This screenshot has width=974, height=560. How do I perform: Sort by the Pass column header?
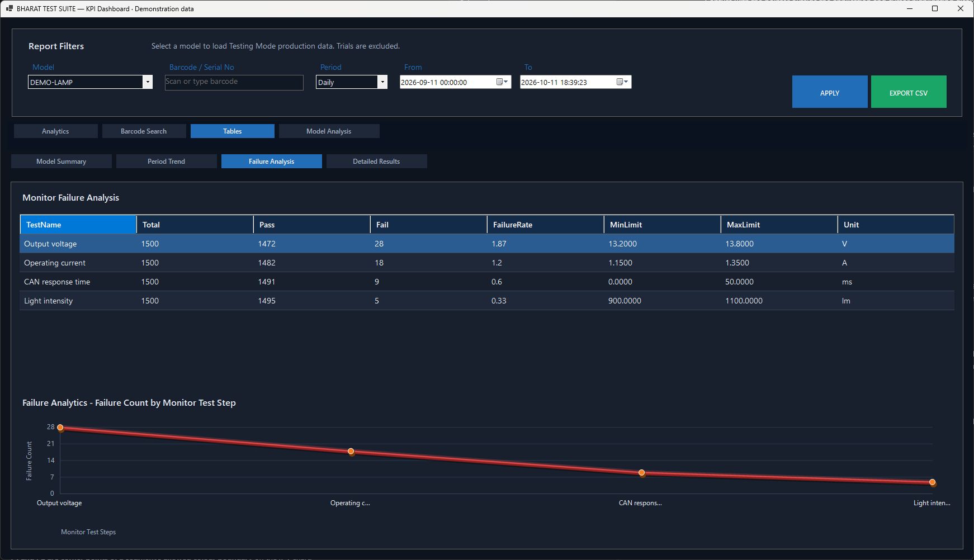(311, 225)
